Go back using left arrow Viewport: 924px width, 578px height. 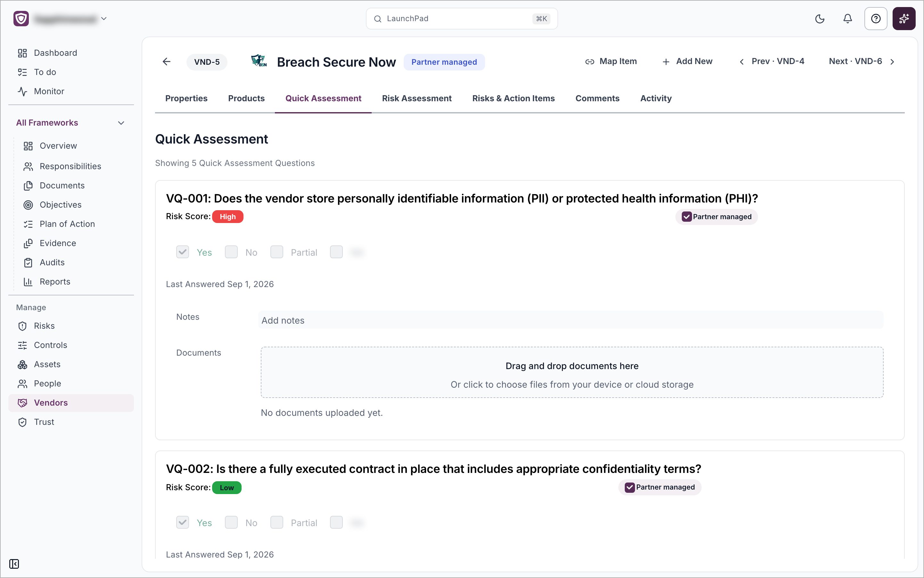tap(166, 62)
